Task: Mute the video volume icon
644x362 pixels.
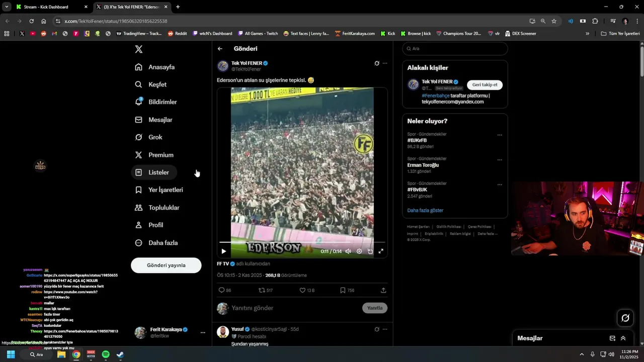Action: [348, 251]
